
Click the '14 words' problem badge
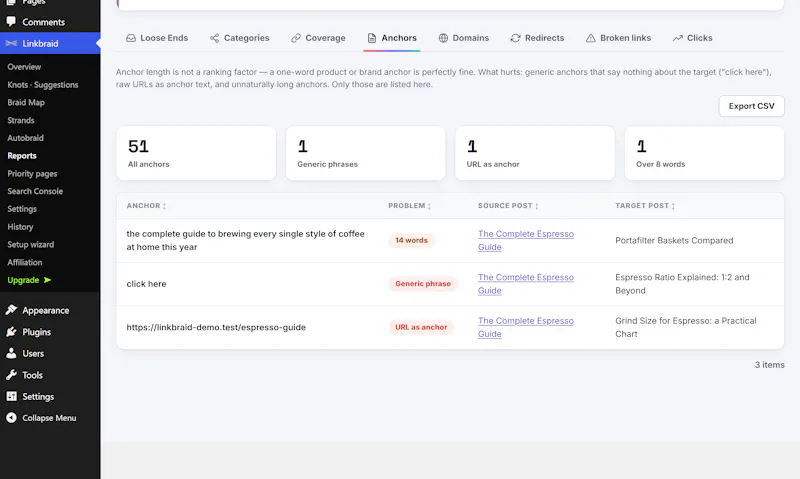pos(411,240)
